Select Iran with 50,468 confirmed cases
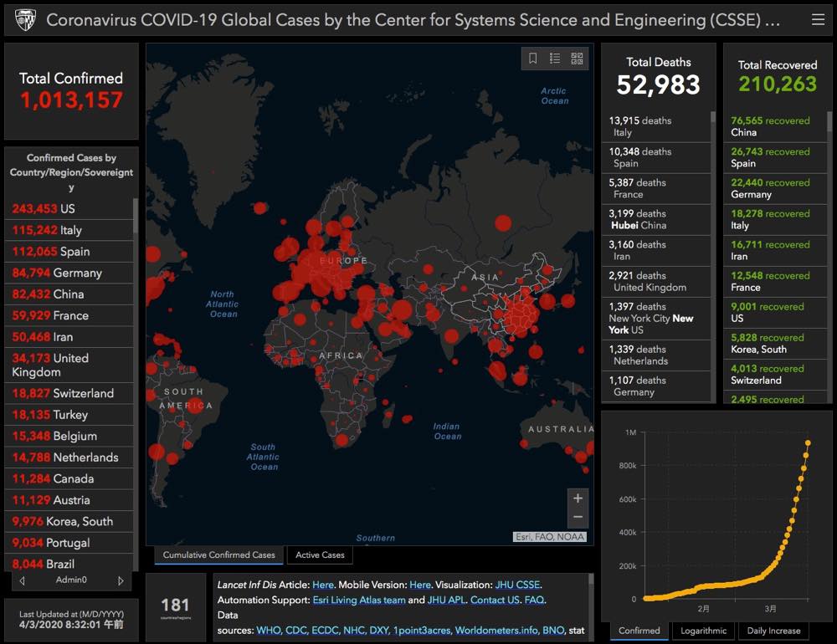 point(69,337)
